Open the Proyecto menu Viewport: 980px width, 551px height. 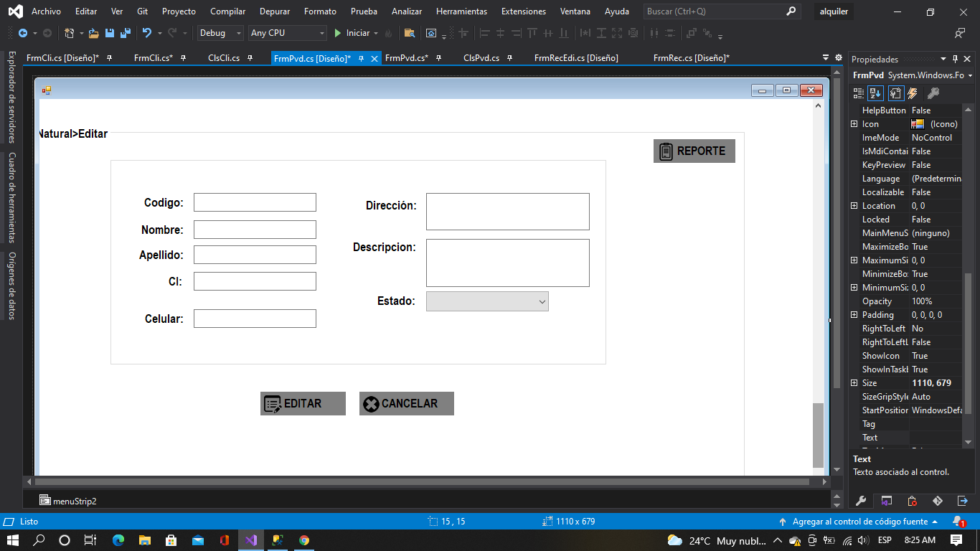pos(179,11)
